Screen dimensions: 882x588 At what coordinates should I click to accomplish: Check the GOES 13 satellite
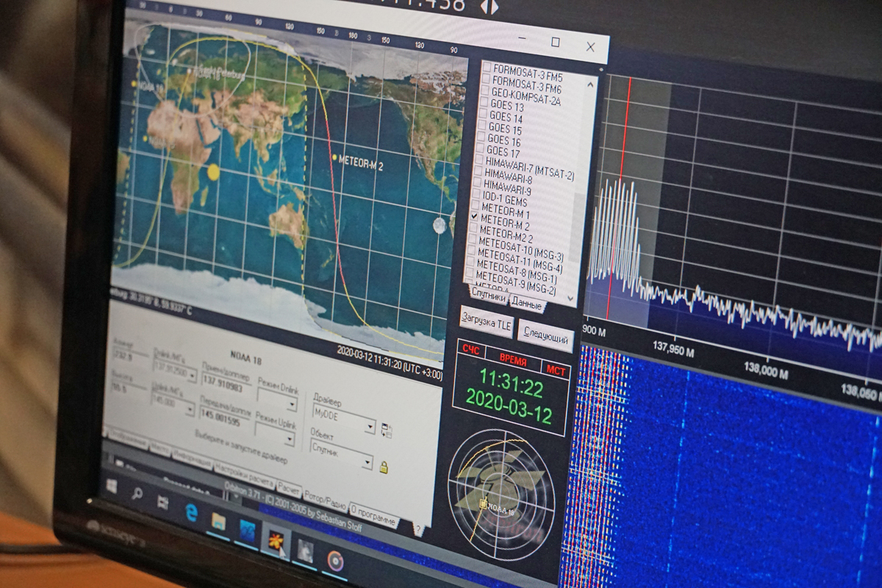[x=482, y=102]
